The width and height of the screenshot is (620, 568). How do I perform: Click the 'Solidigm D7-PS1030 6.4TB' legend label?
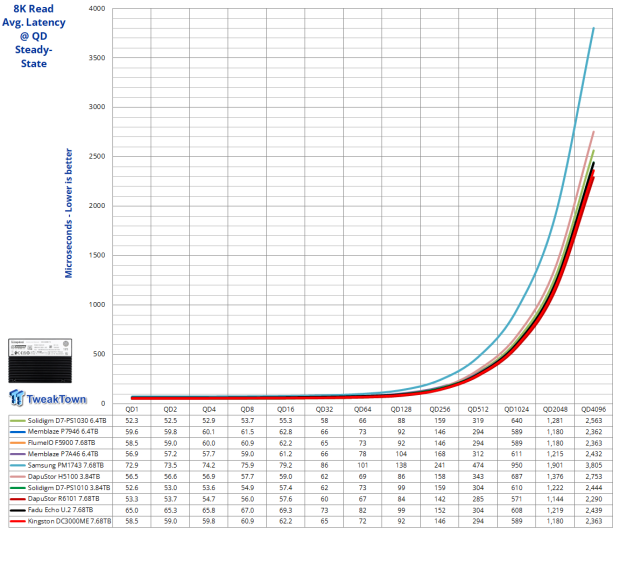[x=67, y=421]
